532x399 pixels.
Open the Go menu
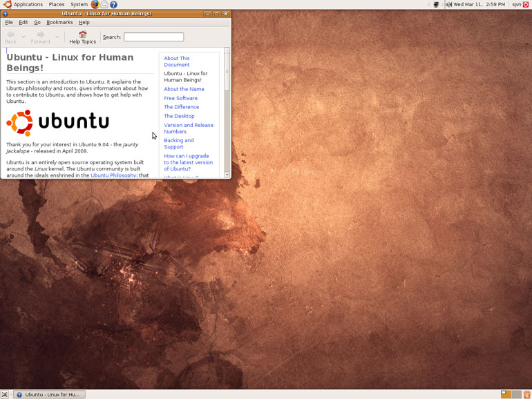37,22
